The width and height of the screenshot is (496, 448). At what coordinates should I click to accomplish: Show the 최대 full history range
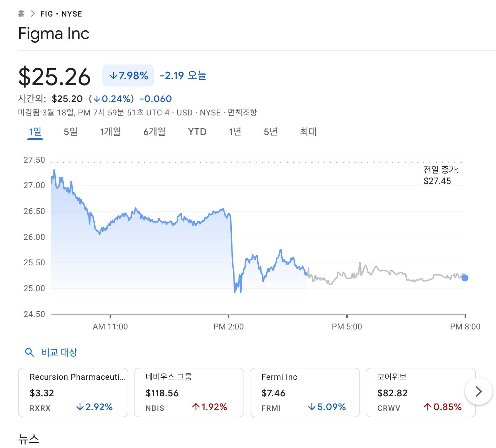[308, 132]
